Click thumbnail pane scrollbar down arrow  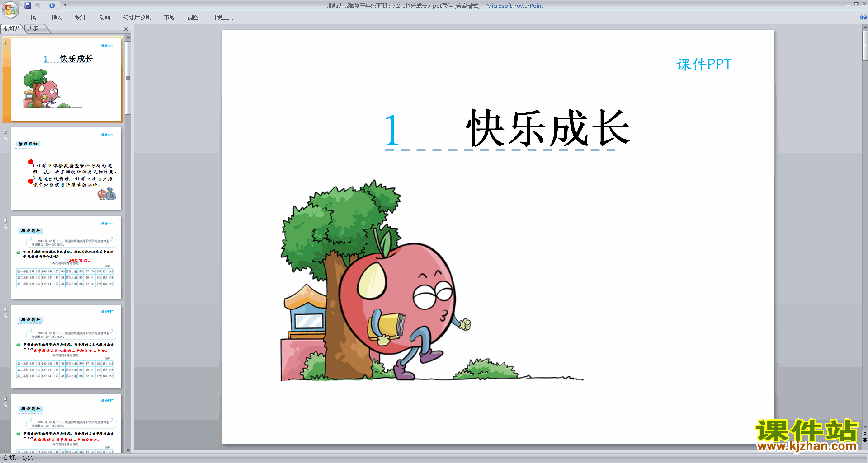tap(128, 450)
